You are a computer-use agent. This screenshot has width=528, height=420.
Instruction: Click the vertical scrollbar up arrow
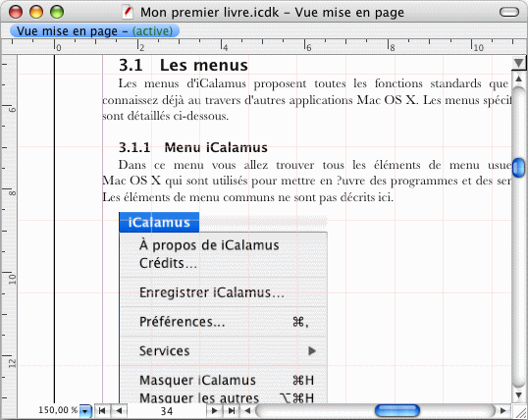[518, 79]
